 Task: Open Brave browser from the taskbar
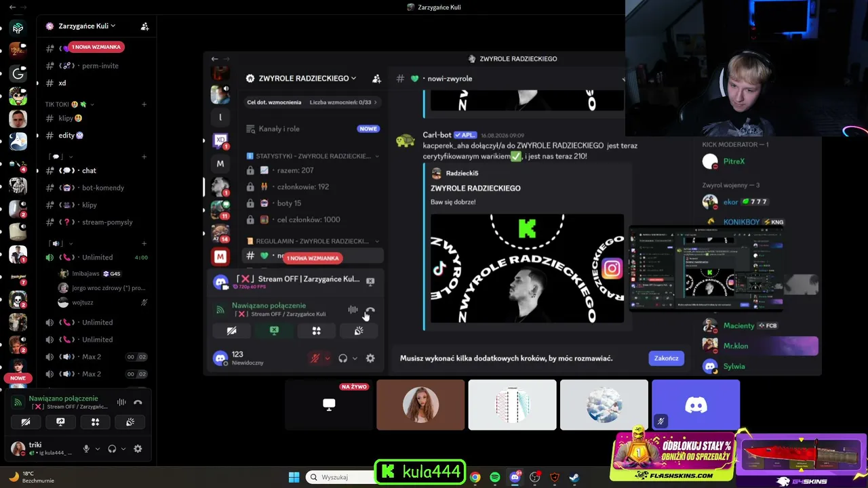tap(555, 477)
